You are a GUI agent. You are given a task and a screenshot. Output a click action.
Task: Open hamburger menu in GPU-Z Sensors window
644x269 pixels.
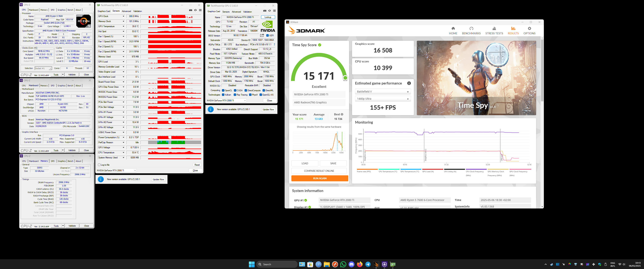200,10
